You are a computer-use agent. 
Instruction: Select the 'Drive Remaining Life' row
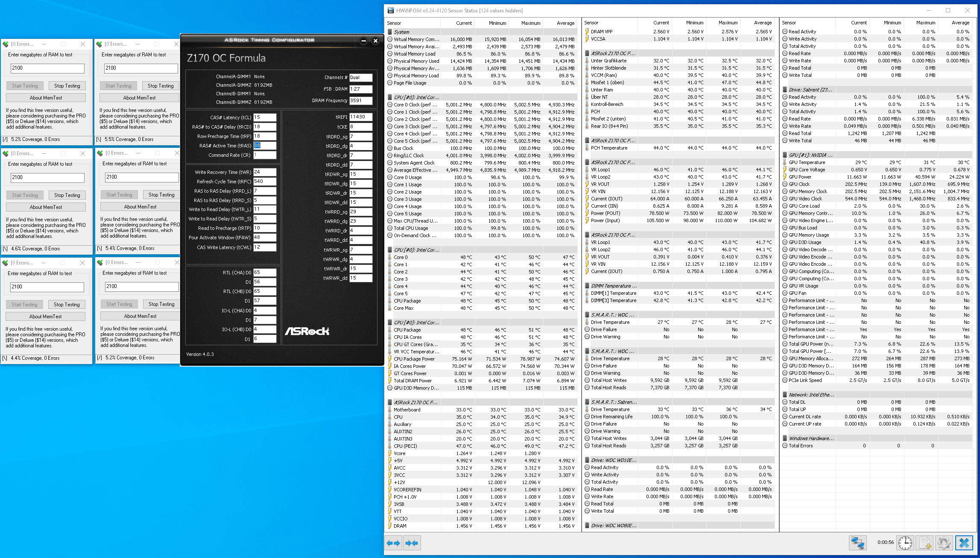coord(679,417)
